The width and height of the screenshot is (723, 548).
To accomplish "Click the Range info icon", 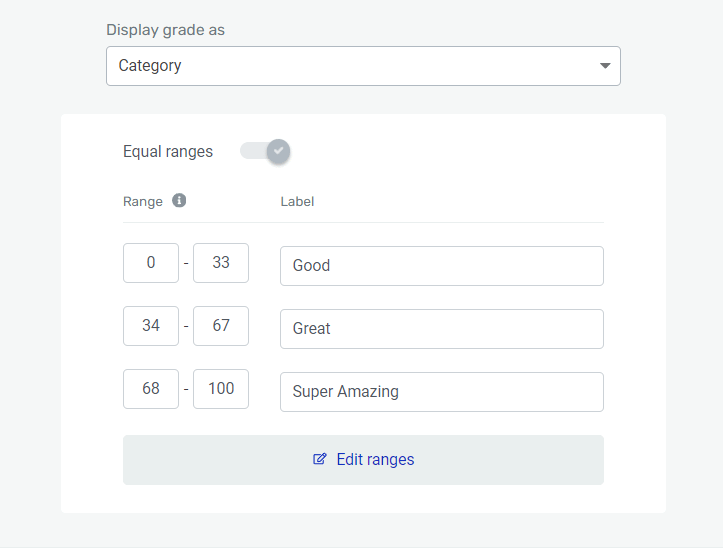I will [179, 200].
